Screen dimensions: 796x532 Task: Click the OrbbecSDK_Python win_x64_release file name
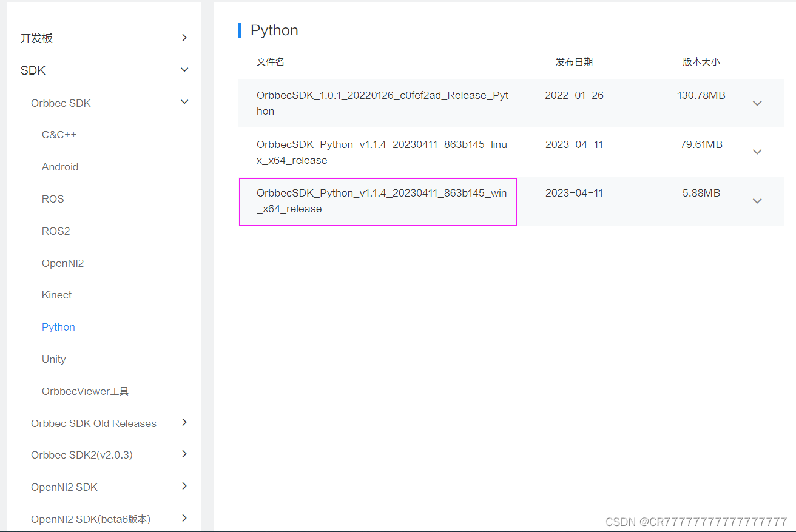[x=381, y=201]
